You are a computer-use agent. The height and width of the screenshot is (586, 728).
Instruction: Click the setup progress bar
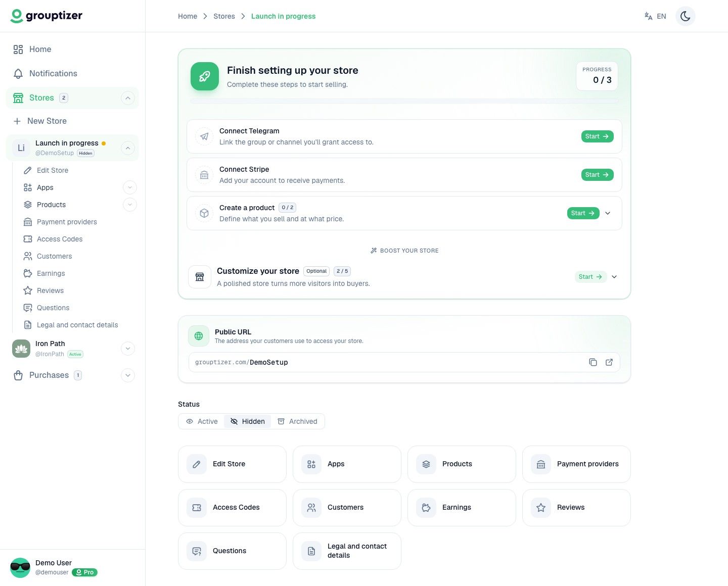coord(404,102)
